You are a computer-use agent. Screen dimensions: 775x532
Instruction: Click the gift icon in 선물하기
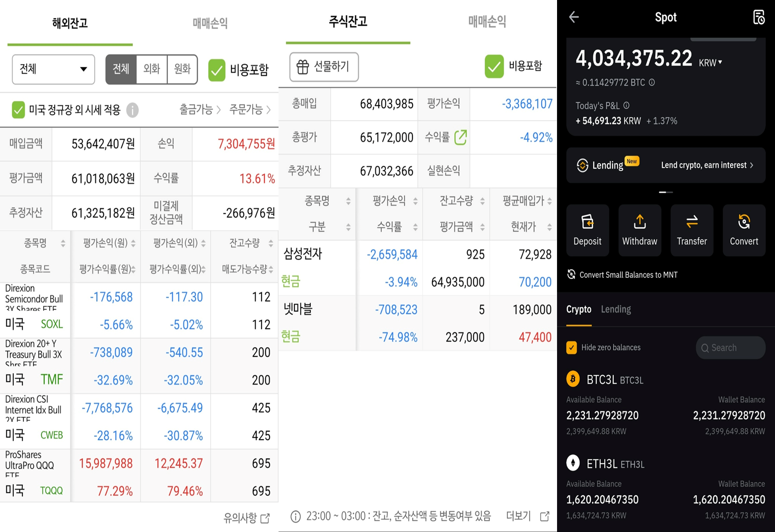coord(302,66)
